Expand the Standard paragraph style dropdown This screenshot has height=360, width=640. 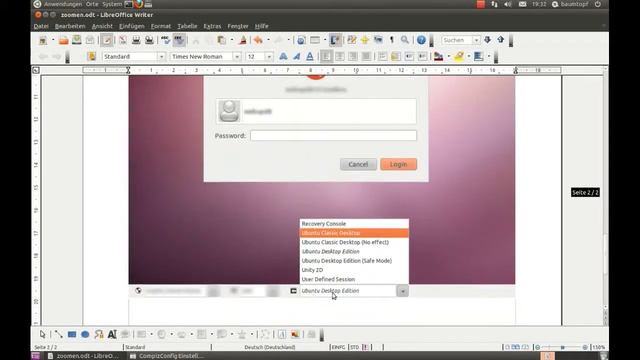pyautogui.click(x=161, y=56)
